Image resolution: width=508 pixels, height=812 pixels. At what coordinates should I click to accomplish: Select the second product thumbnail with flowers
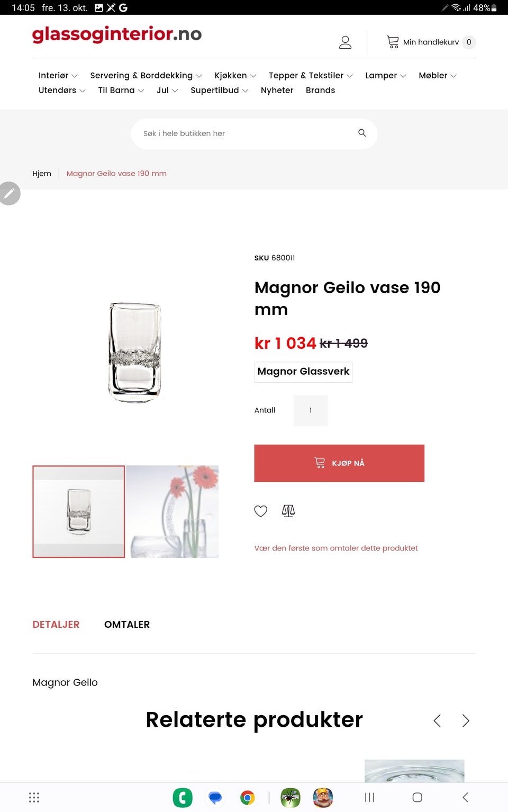tap(172, 511)
